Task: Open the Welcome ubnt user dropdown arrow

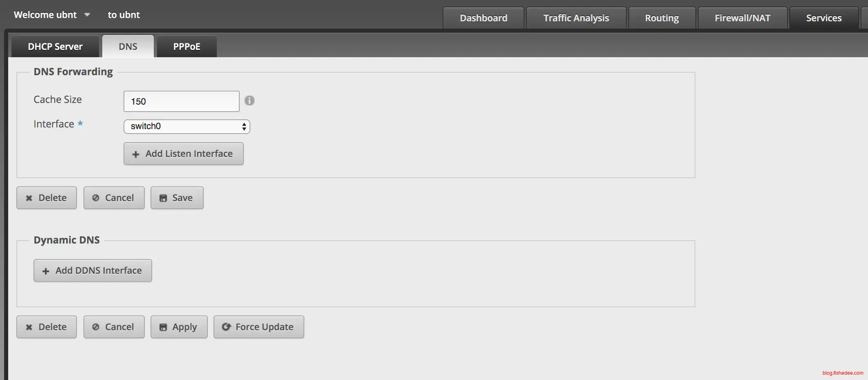Action: click(87, 15)
